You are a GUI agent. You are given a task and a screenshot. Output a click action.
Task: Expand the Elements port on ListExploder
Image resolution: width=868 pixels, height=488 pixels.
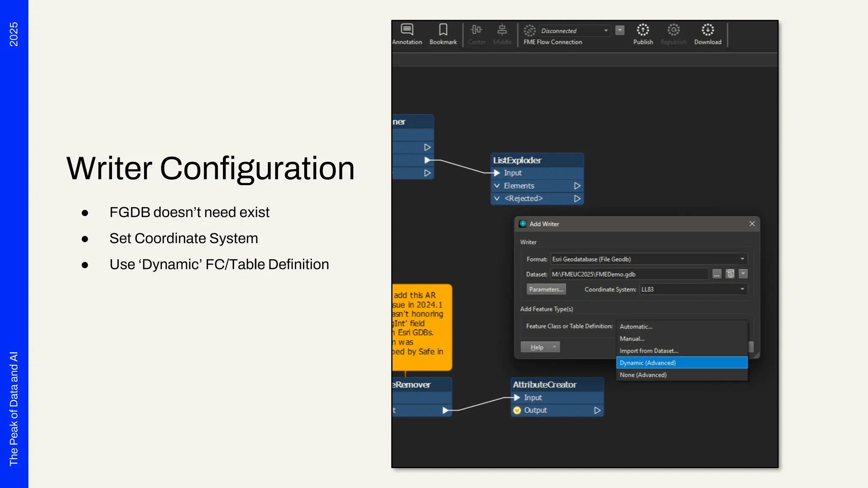click(x=497, y=186)
